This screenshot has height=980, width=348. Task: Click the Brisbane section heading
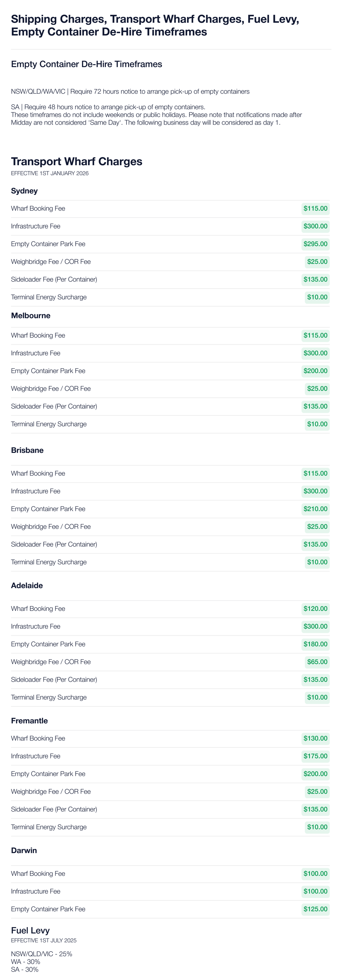point(27,450)
